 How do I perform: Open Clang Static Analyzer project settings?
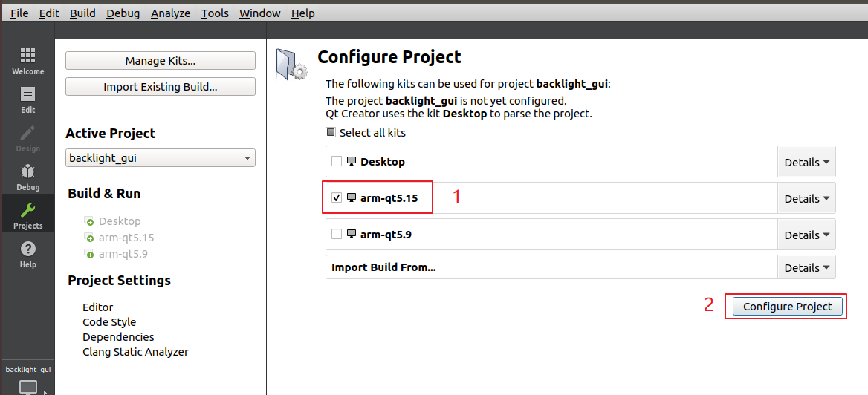coord(135,351)
